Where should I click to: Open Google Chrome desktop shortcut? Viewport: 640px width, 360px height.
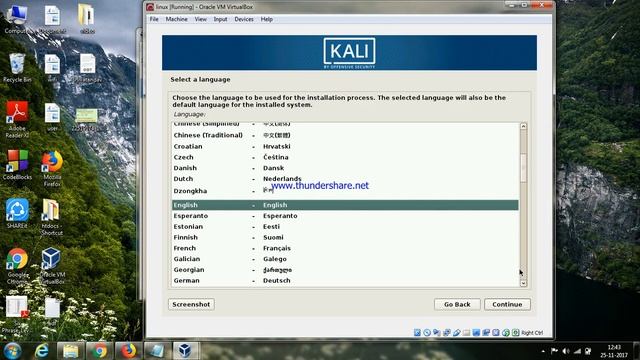click(17, 266)
